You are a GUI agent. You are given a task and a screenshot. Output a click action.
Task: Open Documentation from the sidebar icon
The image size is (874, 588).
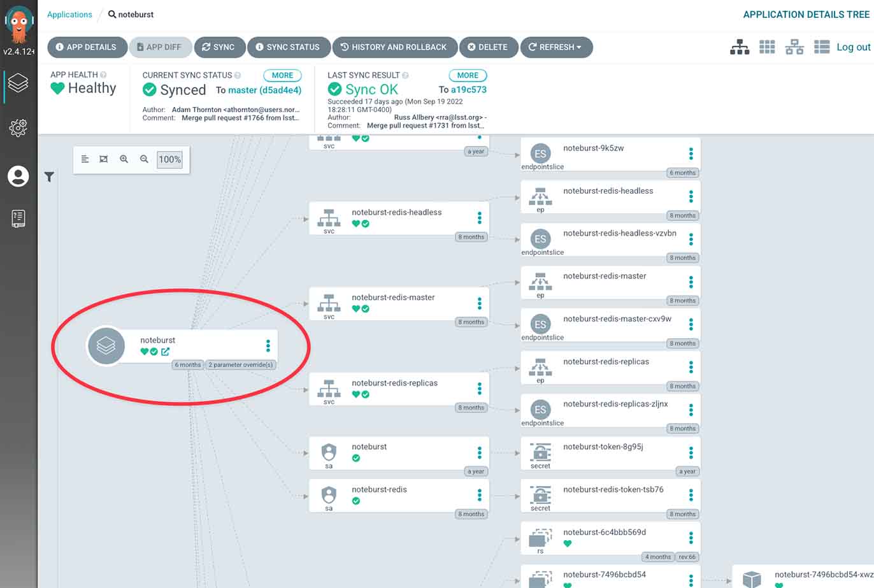pyautogui.click(x=18, y=219)
